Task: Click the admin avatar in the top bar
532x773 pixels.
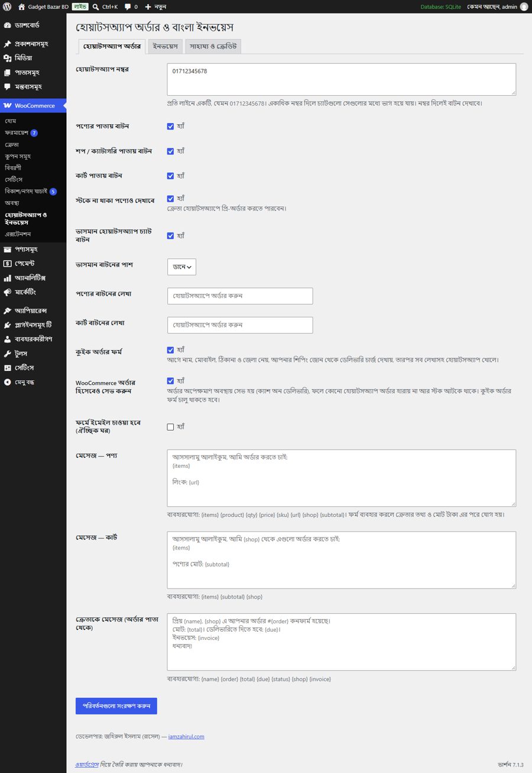Action: (x=524, y=7)
